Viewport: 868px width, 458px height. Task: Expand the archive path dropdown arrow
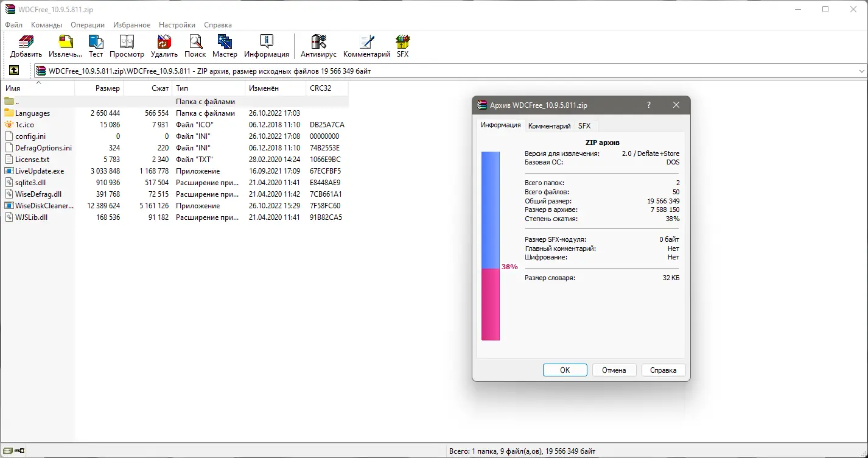point(861,71)
